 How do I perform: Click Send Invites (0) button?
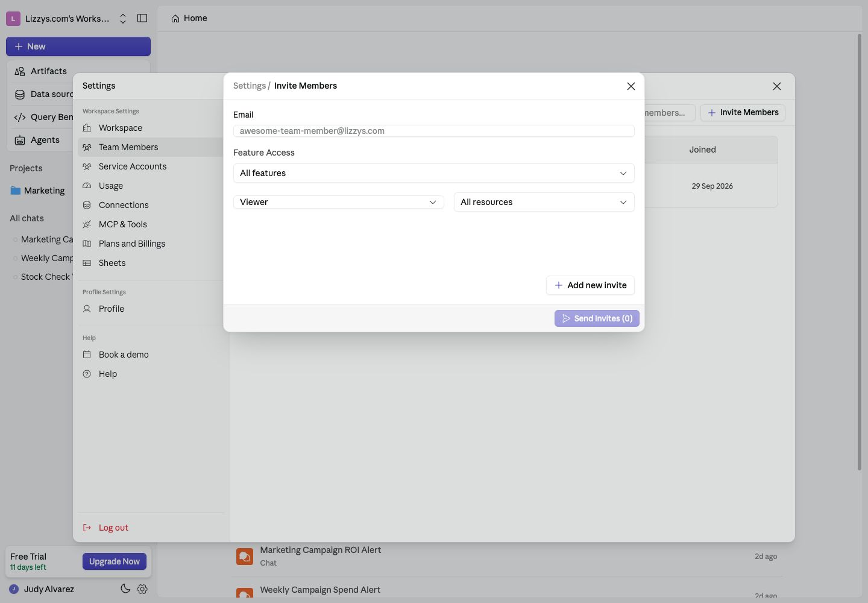pos(597,318)
